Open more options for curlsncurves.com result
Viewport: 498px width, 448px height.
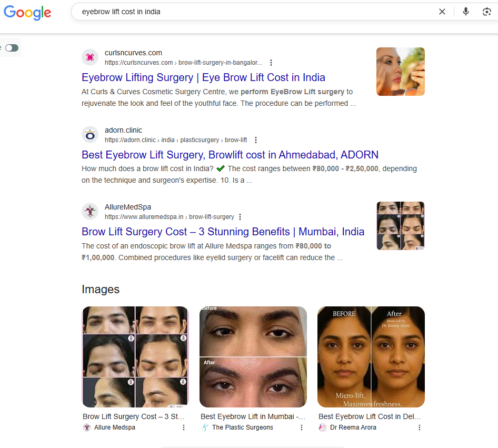(x=271, y=63)
